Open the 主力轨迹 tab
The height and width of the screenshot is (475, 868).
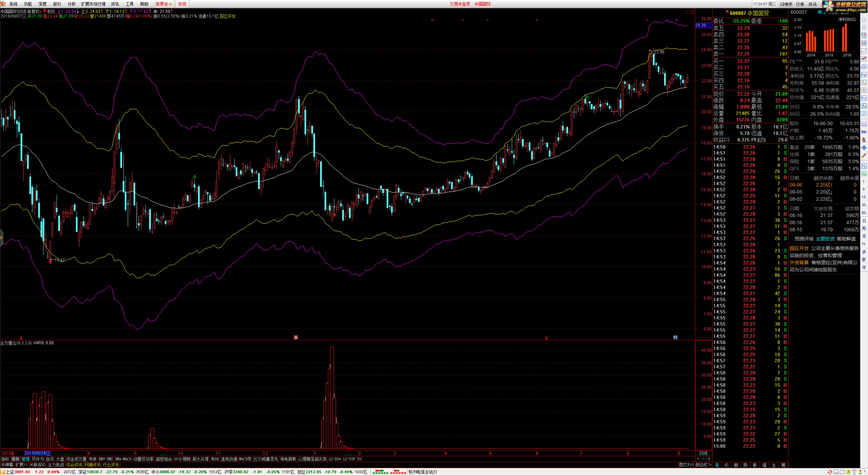click(56, 465)
